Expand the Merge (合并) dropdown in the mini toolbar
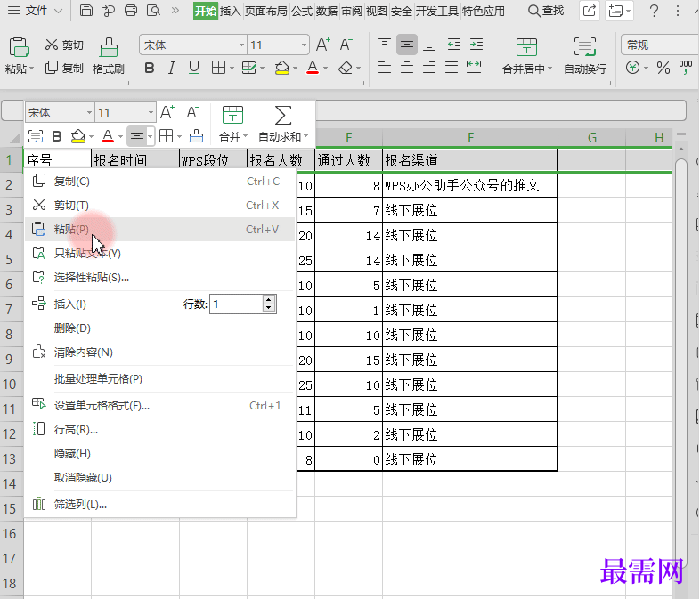700x599 pixels. point(247,137)
